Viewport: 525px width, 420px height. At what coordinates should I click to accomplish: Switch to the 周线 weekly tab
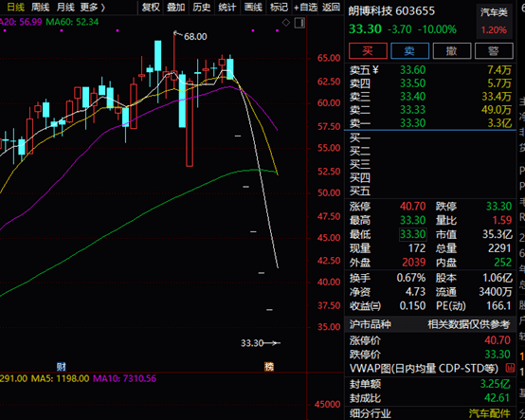(x=40, y=7)
